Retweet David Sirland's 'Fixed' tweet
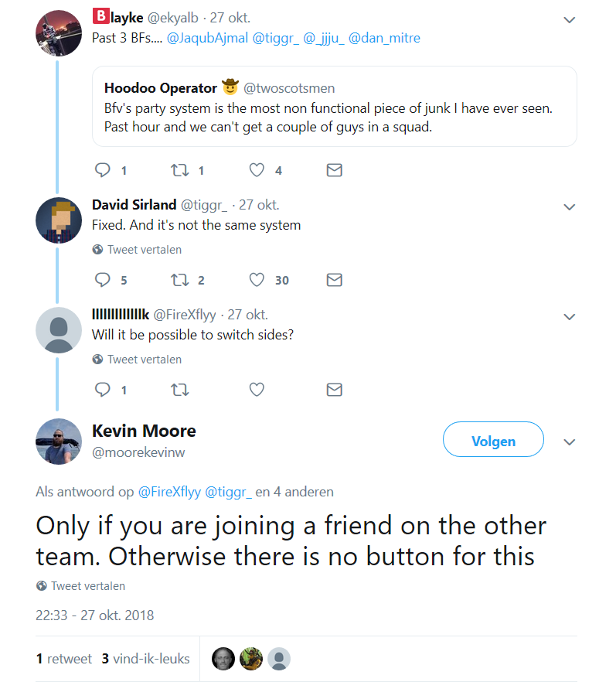 coord(179,280)
